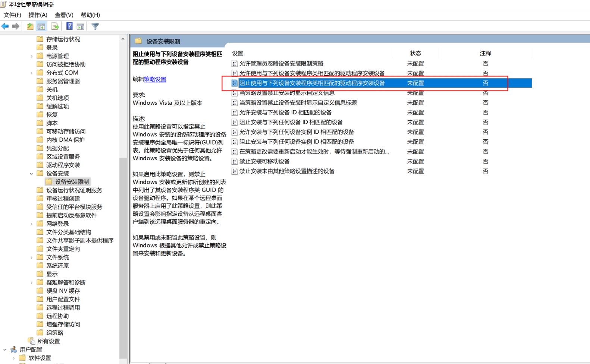This screenshot has height=364, width=590.
Task: Select policy 允许使用与下列设备安装程序类相匹配的驱动程序安装设备
Action: pyautogui.click(x=312, y=73)
